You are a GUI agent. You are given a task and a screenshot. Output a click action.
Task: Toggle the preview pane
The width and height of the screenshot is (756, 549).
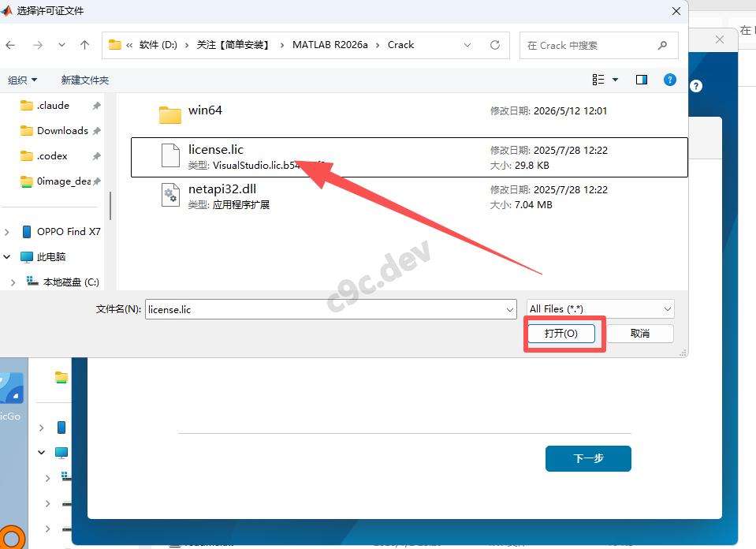pyautogui.click(x=641, y=80)
